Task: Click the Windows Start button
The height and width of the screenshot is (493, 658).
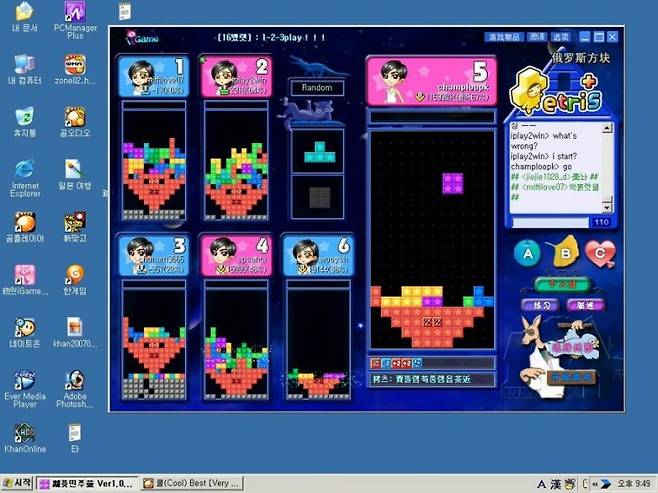Action: [17, 483]
